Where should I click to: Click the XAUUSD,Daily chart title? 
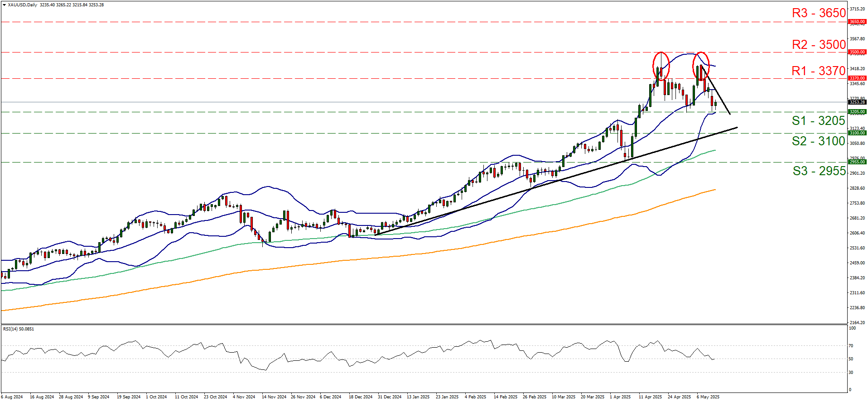[x=23, y=5]
